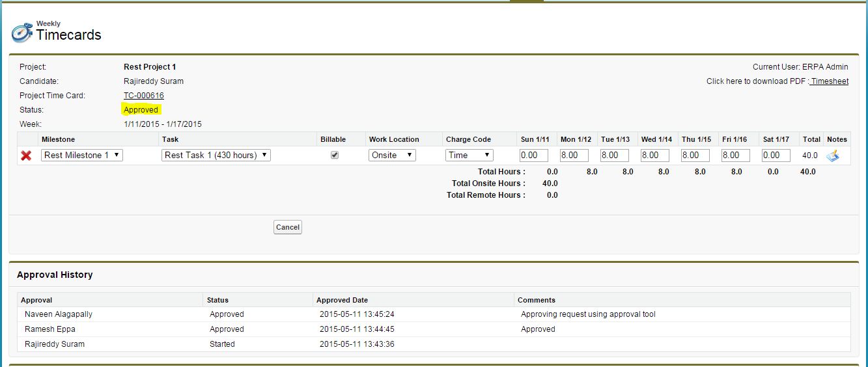Open the Time charge code dropdown

click(469, 155)
